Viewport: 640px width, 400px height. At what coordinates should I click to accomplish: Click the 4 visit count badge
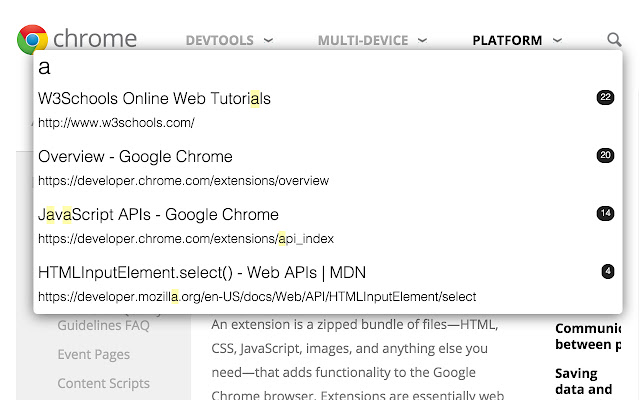608,271
